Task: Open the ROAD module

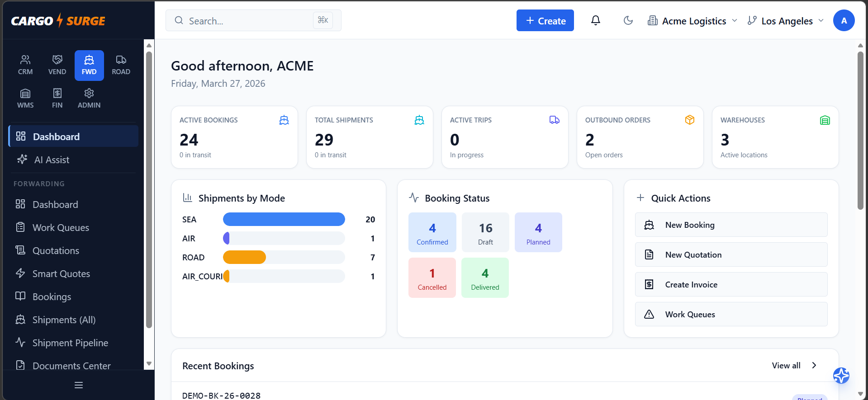Action: 121,65
